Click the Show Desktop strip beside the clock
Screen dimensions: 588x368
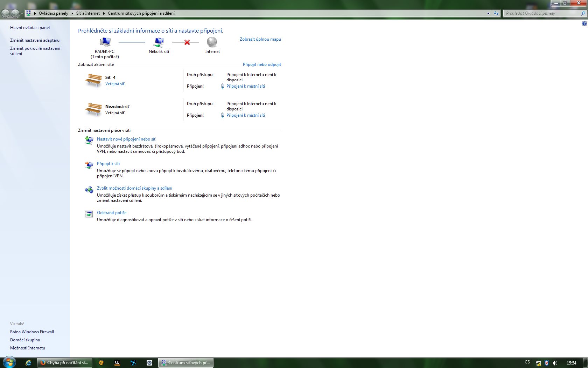586,363
